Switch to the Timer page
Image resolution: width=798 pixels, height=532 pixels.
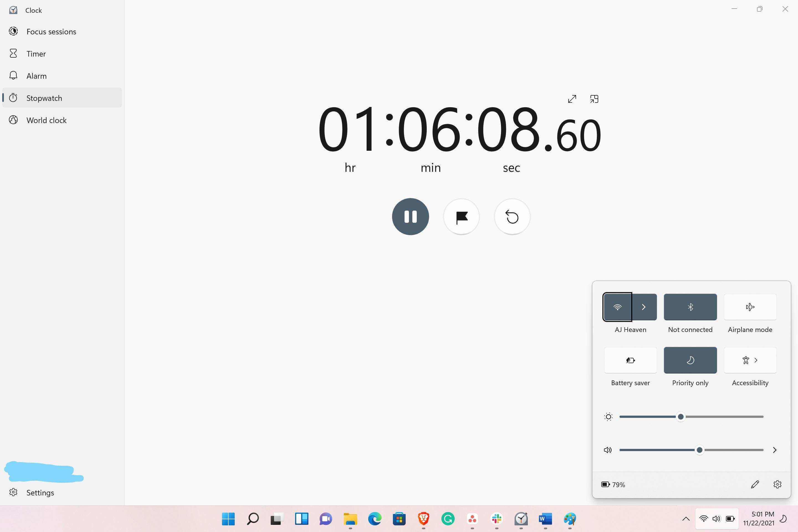[x=36, y=53]
